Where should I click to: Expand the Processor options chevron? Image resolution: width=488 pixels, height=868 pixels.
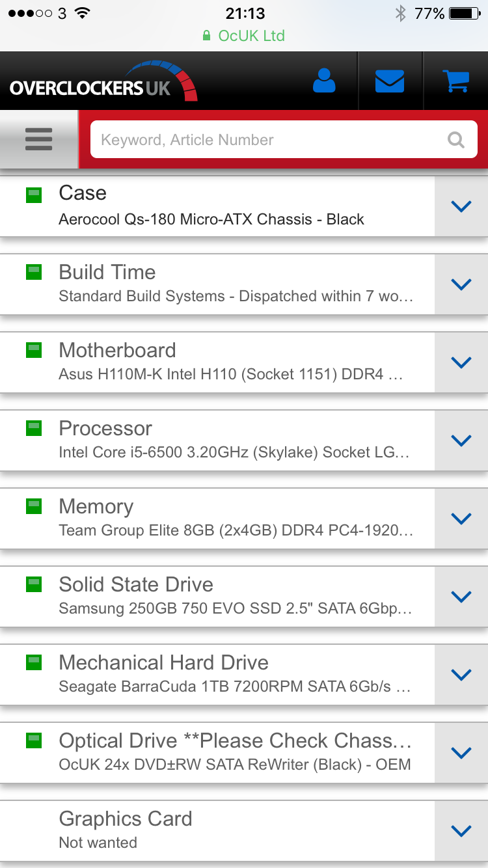tap(461, 441)
